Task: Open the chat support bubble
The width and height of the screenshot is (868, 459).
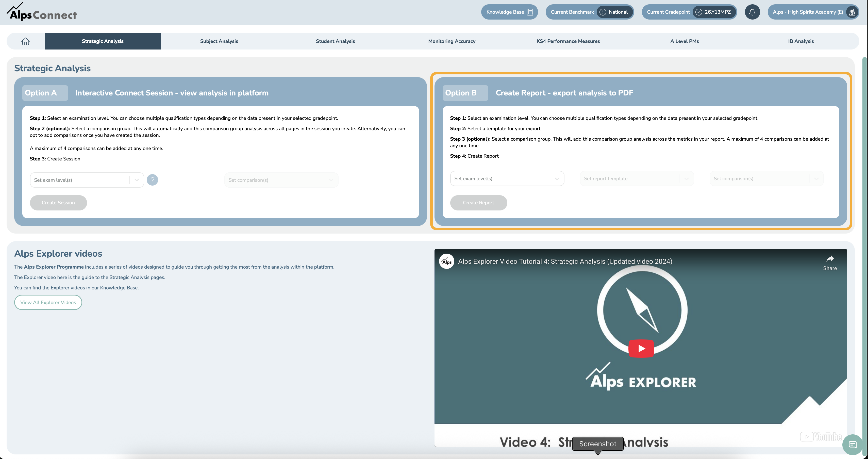Action: 853,445
